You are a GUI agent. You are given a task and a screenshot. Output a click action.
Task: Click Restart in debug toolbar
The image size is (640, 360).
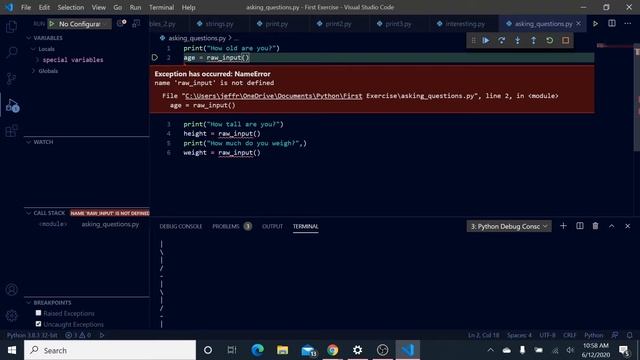pos(550,40)
